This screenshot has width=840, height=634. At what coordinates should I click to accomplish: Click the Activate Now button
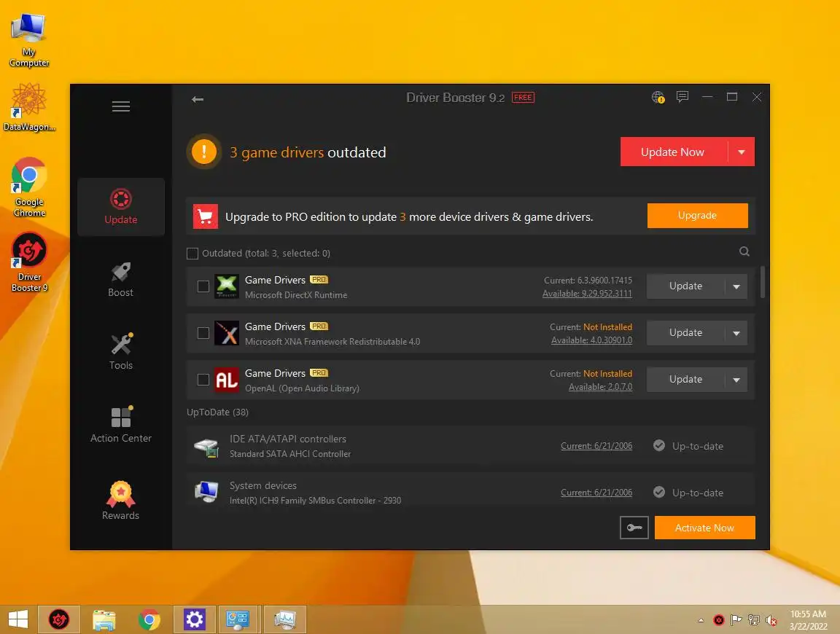click(704, 528)
